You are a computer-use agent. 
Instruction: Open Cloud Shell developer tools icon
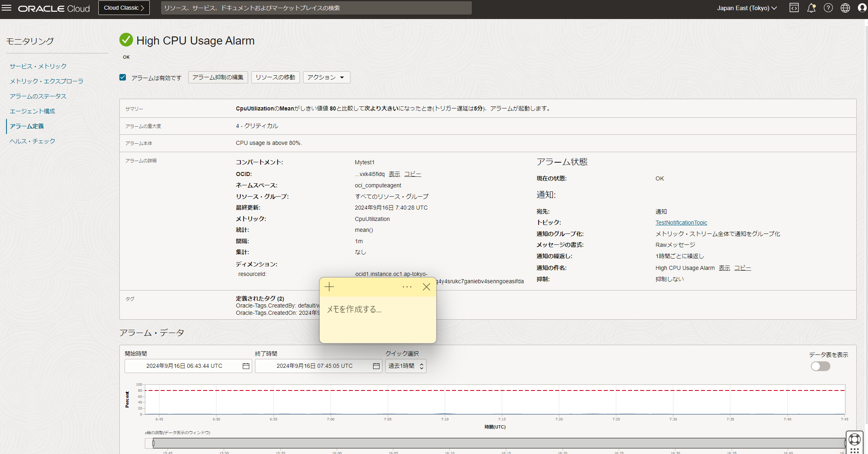click(794, 8)
